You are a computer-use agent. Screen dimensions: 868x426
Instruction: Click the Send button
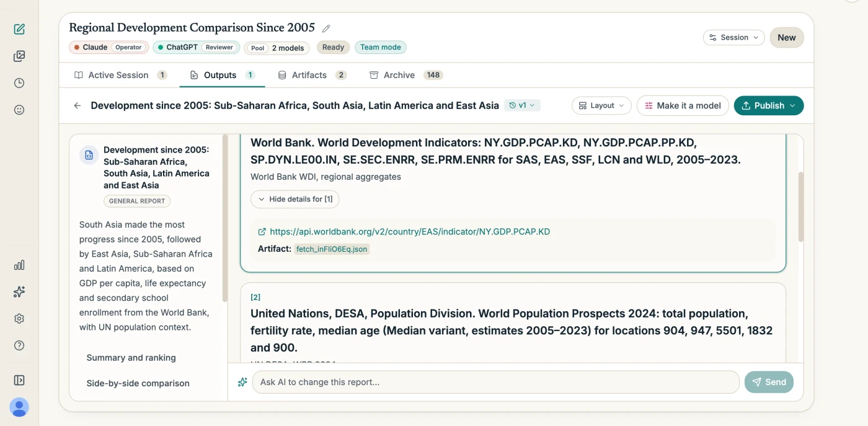coord(769,382)
